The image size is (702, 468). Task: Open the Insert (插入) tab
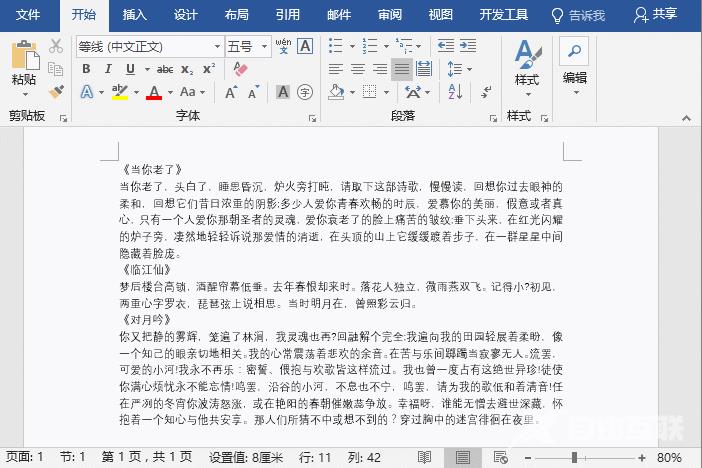(134, 15)
